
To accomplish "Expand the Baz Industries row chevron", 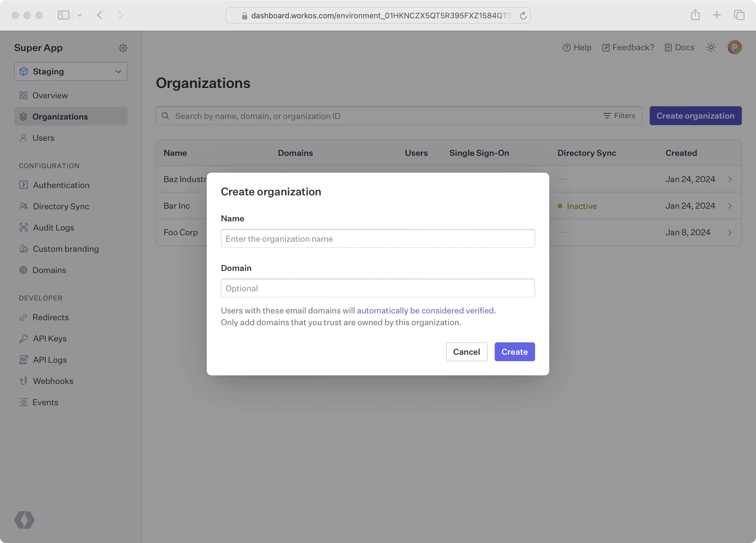I will pyautogui.click(x=730, y=179).
